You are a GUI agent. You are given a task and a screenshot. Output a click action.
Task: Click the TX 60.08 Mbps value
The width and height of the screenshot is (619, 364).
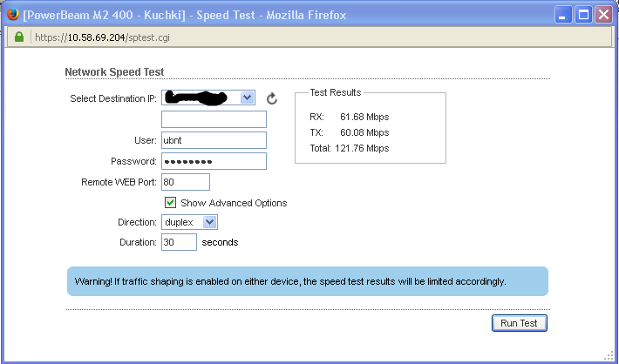click(x=364, y=132)
